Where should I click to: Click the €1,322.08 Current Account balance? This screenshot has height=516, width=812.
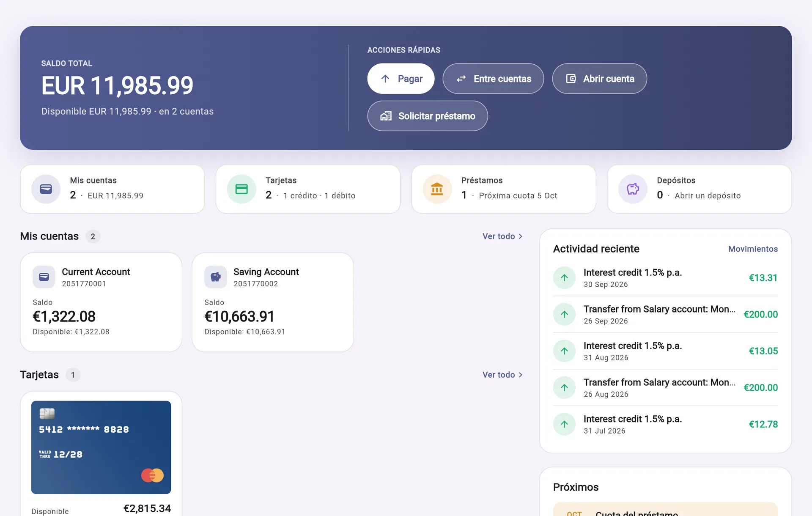(x=64, y=316)
